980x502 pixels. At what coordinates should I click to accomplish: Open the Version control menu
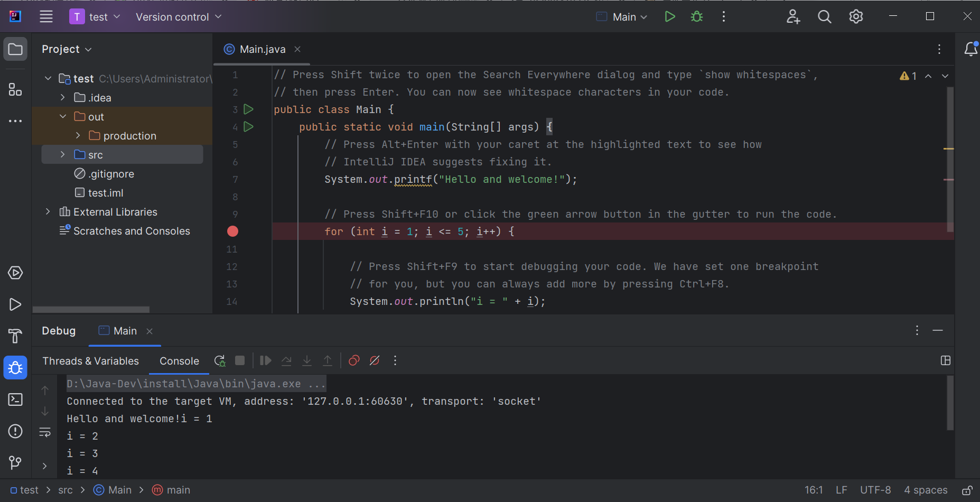coord(178,17)
